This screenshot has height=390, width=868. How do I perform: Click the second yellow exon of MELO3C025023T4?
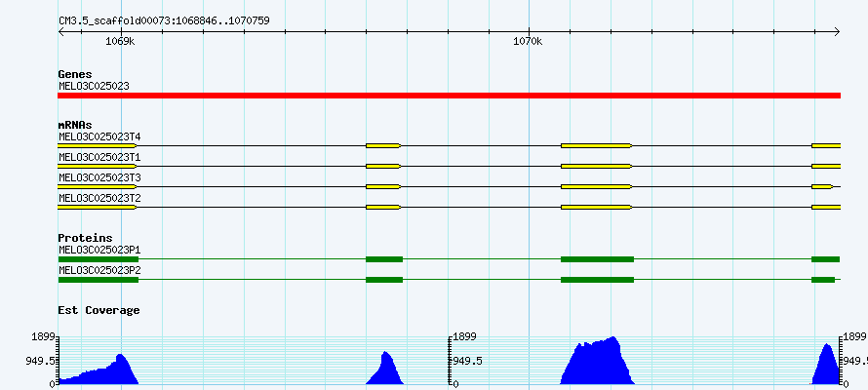[x=383, y=145]
